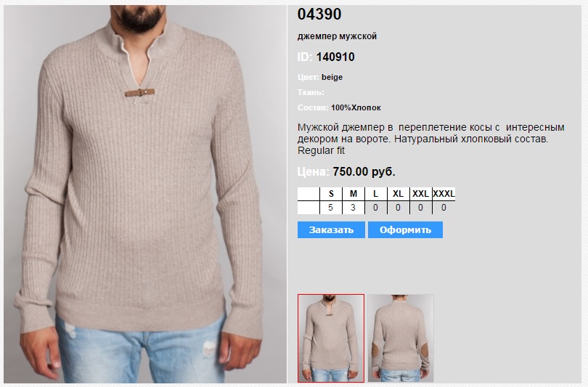Screen dimensions: 588x387
Task: Click the price 750.00 руб. text
Action: click(x=364, y=172)
